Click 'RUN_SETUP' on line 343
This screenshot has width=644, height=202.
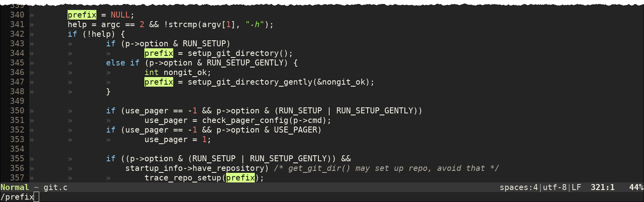coord(204,44)
